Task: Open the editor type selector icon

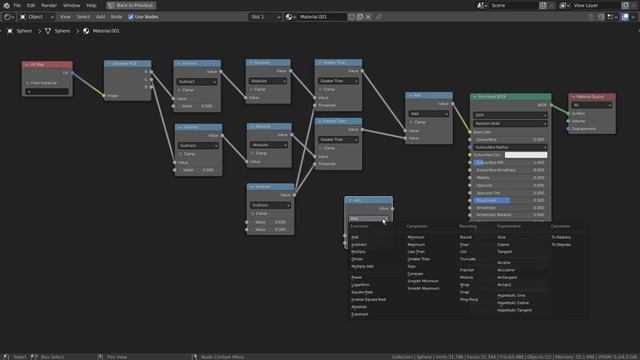Action: pos(9,17)
